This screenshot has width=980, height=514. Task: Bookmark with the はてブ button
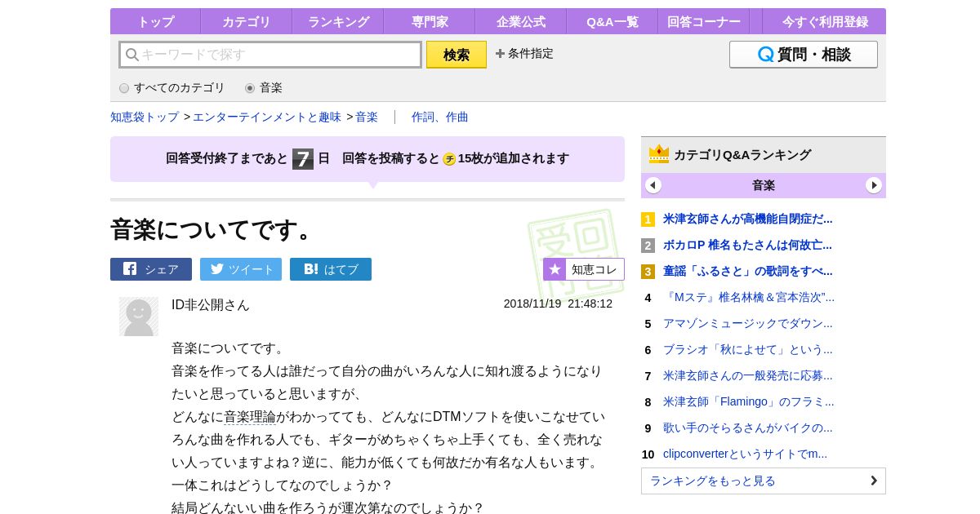coord(331,269)
